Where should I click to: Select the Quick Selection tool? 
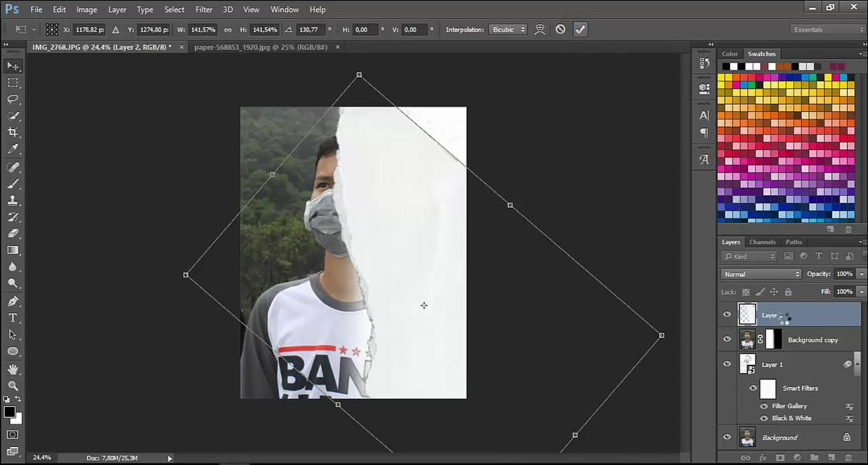[13, 116]
